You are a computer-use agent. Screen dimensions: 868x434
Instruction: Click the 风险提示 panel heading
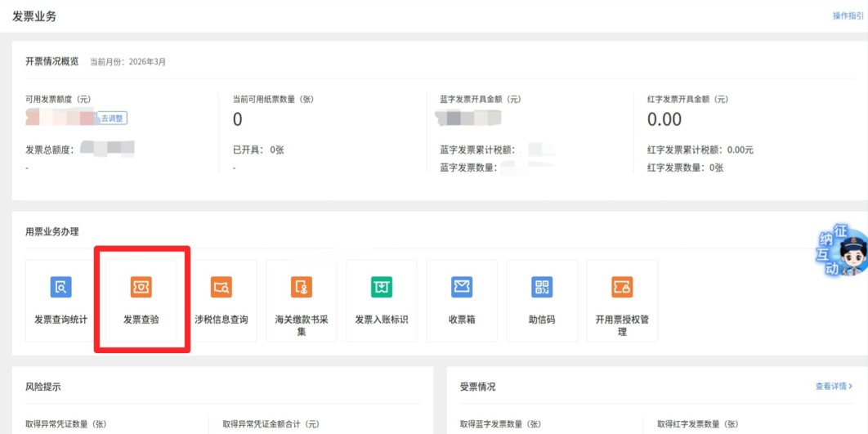pos(43,387)
